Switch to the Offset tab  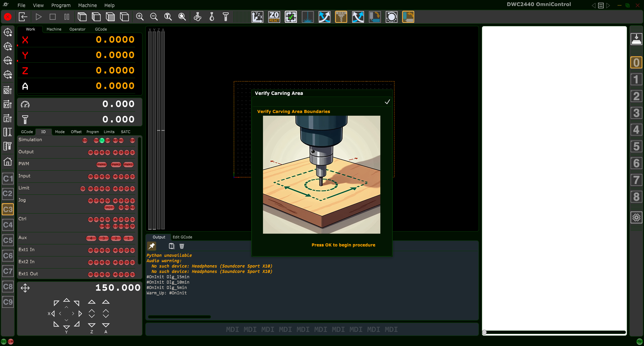(76, 132)
